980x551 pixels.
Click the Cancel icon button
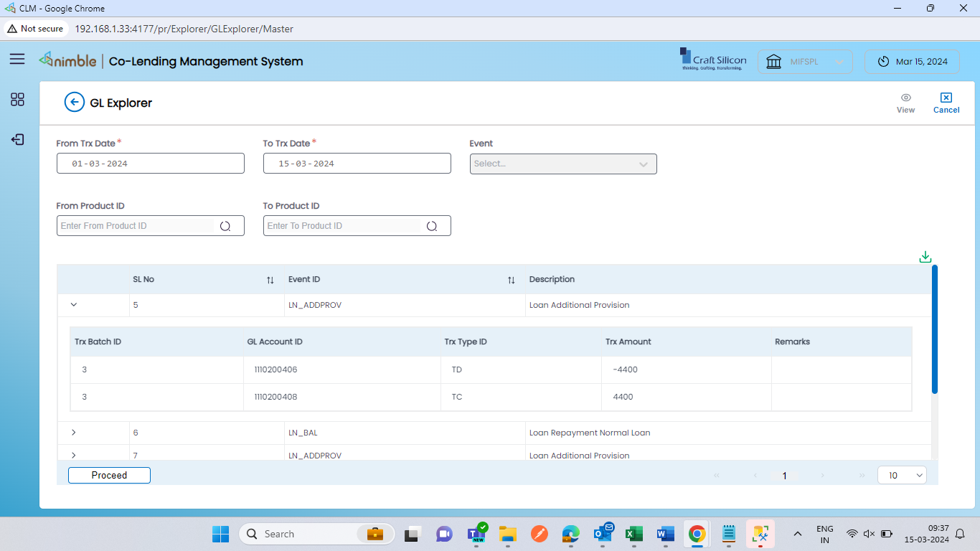(946, 98)
